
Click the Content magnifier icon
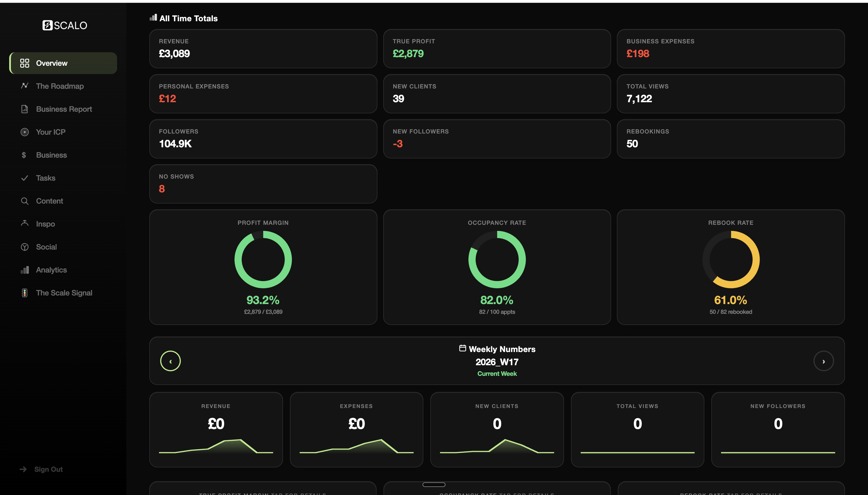pyautogui.click(x=24, y=201)
